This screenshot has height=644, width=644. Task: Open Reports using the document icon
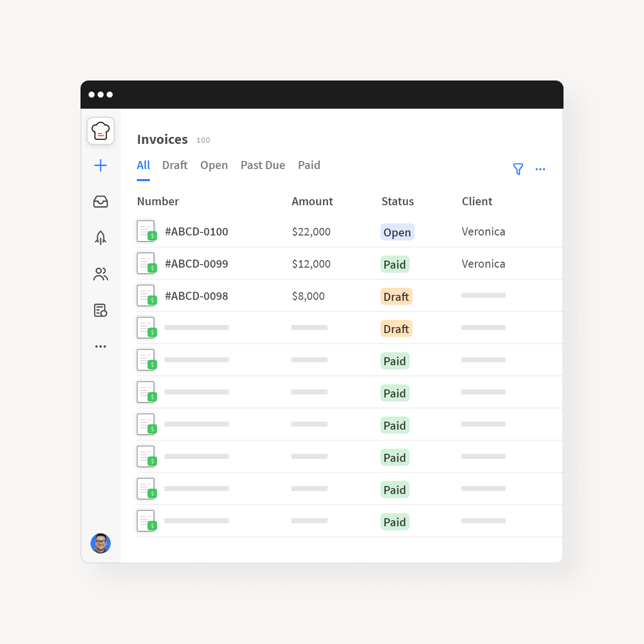(100, 310)
